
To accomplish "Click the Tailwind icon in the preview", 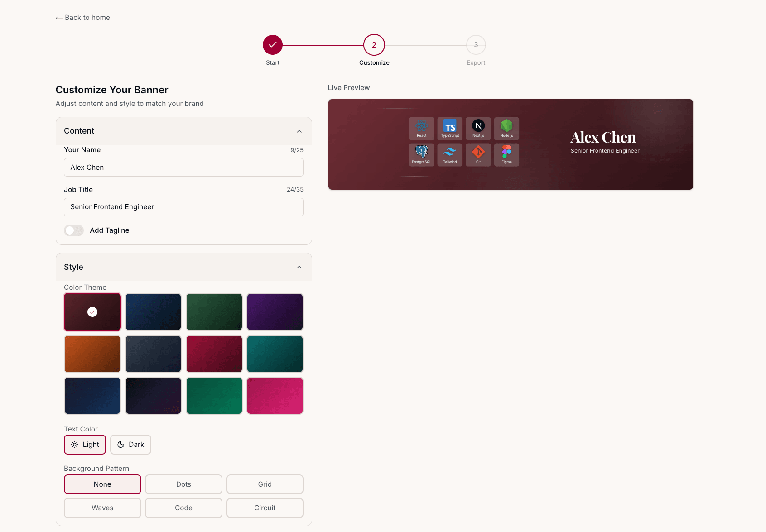I will coord(450,154).
